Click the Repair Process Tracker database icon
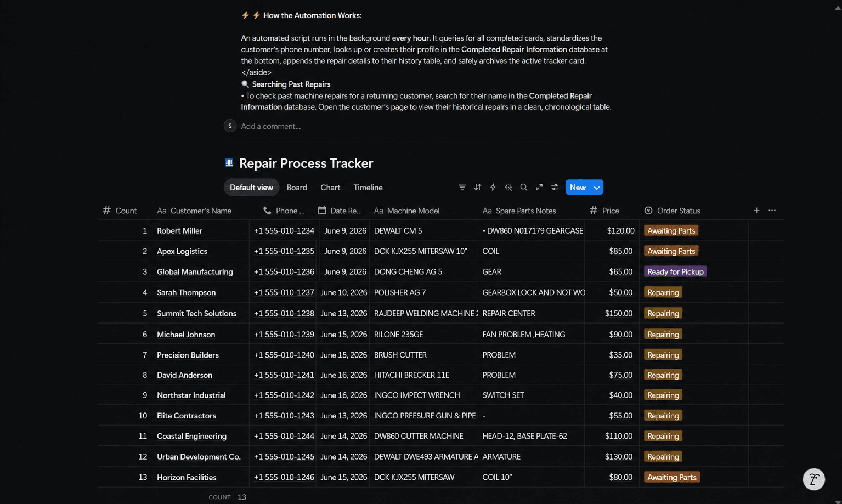Image resolution: width=842 pixels, height=504 pixels. coord(229,163)
